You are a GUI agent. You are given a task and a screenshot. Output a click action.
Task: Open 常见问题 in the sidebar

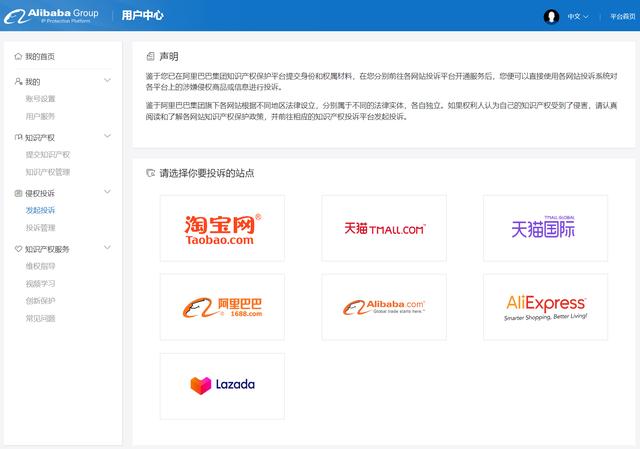coord(40,318)
